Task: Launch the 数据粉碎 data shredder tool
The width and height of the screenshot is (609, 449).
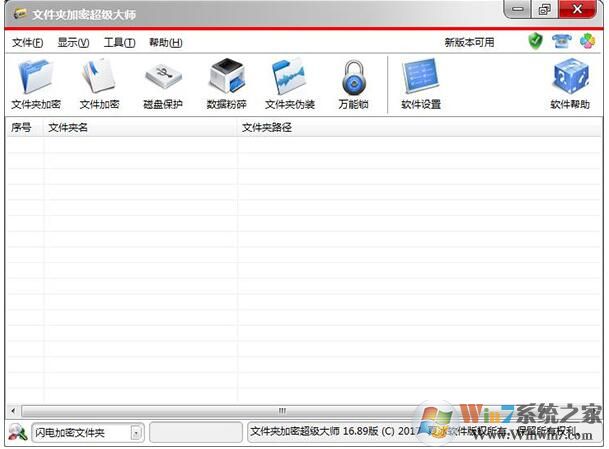Action: point(226,84)
